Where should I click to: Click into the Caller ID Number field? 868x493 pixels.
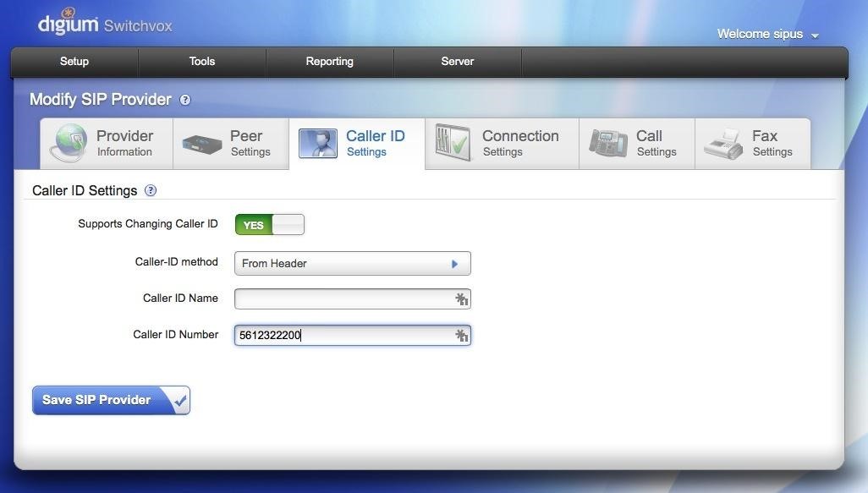(353, 336)
